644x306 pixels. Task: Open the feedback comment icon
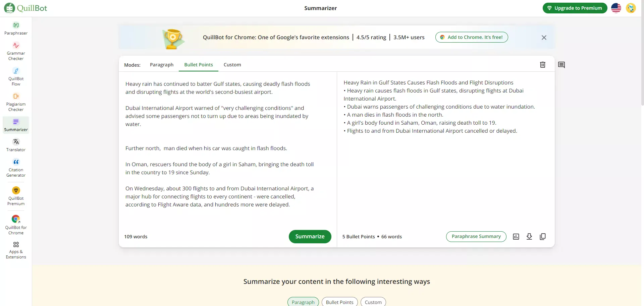[x=561, y=65]
